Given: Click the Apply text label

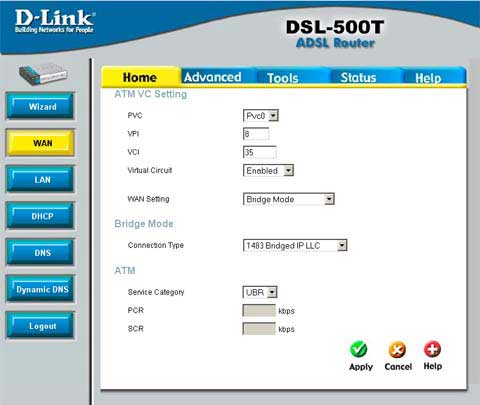Looking at the screenshot, I should click(x=361, y=367).
